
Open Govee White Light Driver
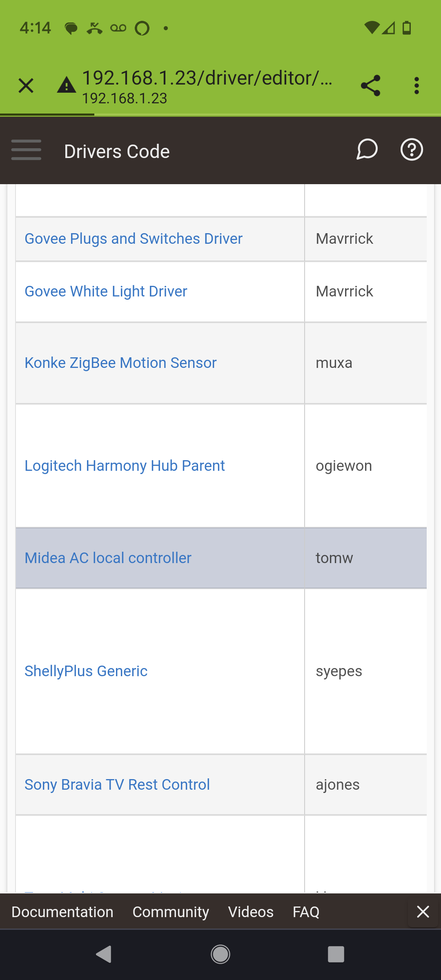[x=106, y=292]
